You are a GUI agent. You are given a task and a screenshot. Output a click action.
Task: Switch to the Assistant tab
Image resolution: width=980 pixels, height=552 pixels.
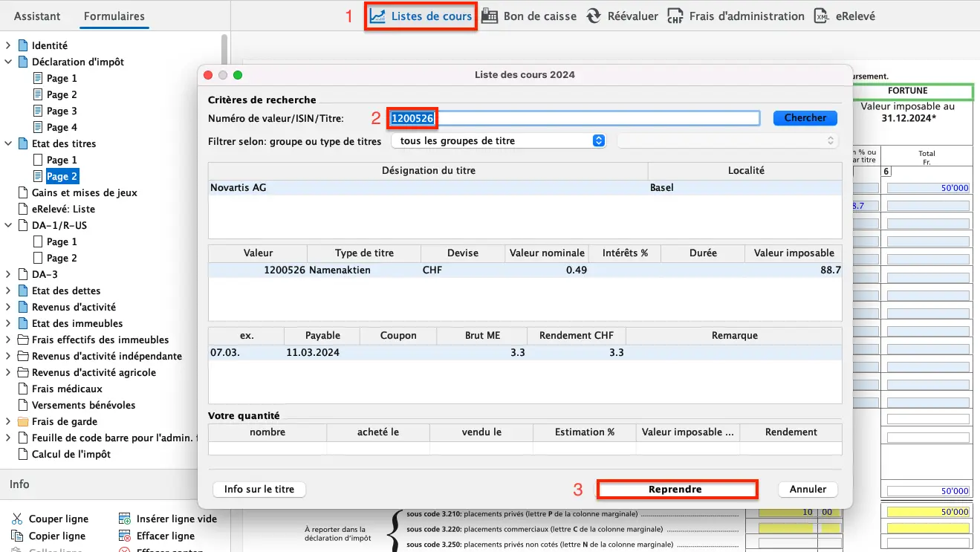(x=37, y=16)
